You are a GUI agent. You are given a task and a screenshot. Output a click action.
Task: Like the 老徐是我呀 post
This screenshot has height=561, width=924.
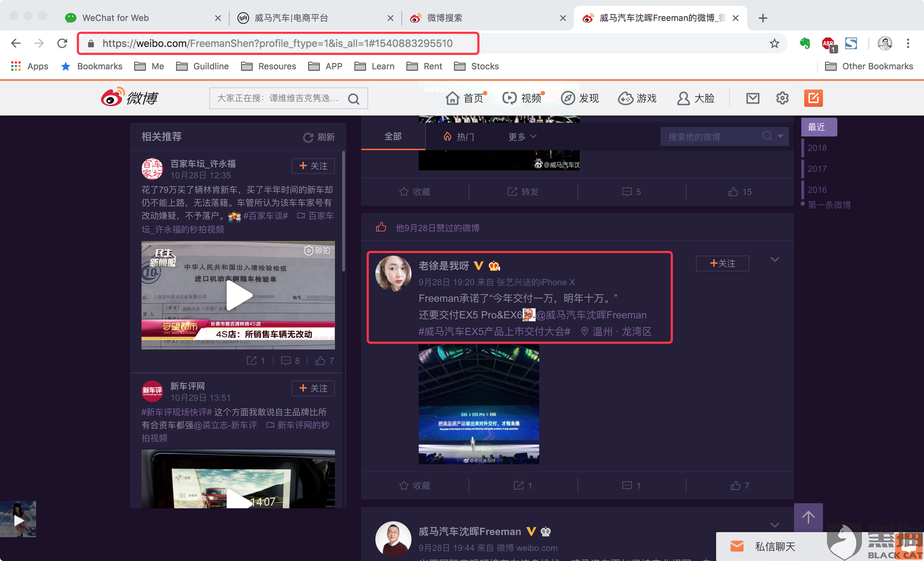tap(739, 486)
